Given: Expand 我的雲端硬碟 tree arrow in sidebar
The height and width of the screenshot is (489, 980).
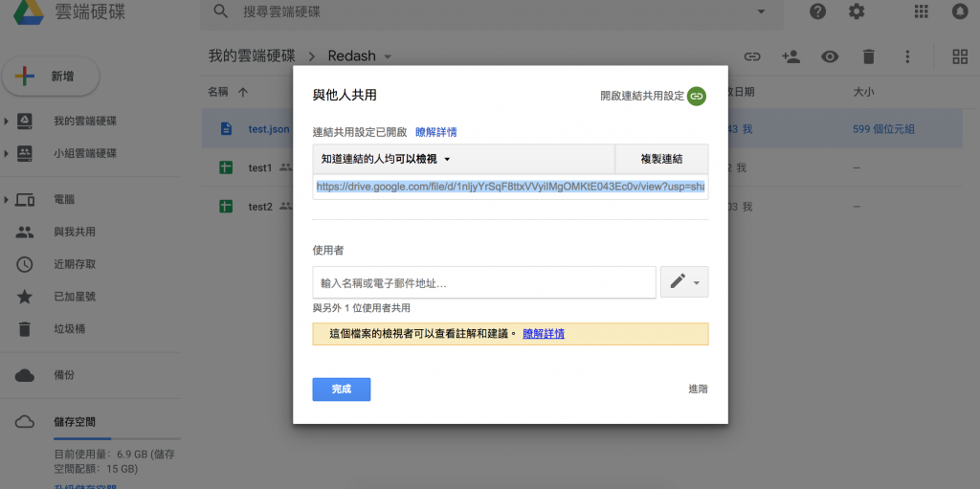Looking at the screenshot, I should pyautogui.click(x=7, y=121).
